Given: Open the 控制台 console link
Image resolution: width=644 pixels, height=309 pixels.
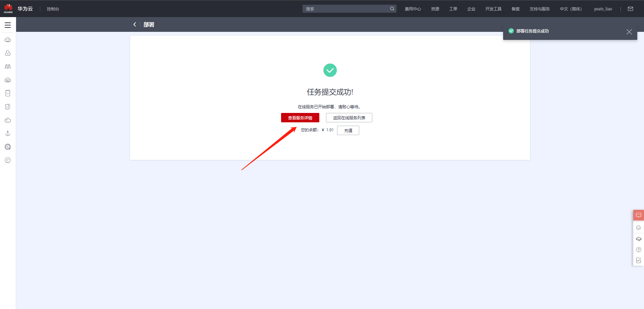Looking at the screenshot, I should (x=53, y=9).
